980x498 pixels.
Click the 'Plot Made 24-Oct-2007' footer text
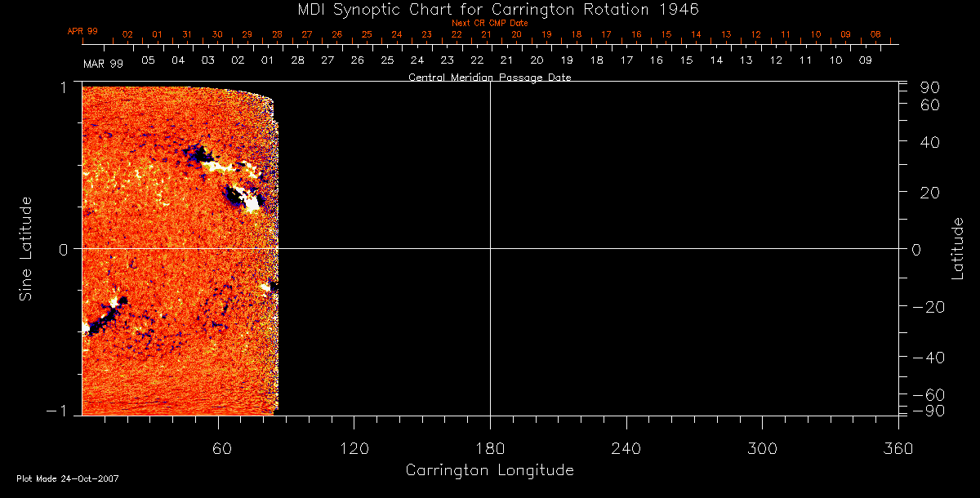pyautogui.click(x=68, y=478)
